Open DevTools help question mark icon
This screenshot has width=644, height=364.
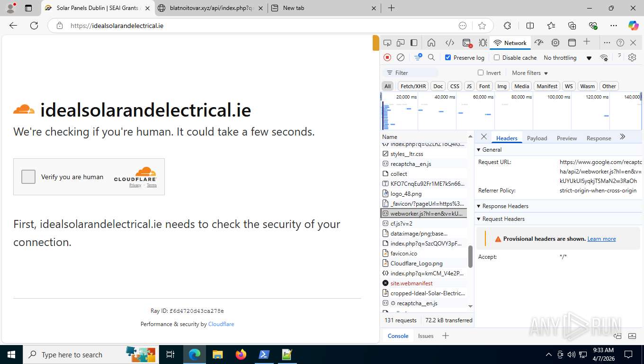pyautogui.click(x=620, y=43)
